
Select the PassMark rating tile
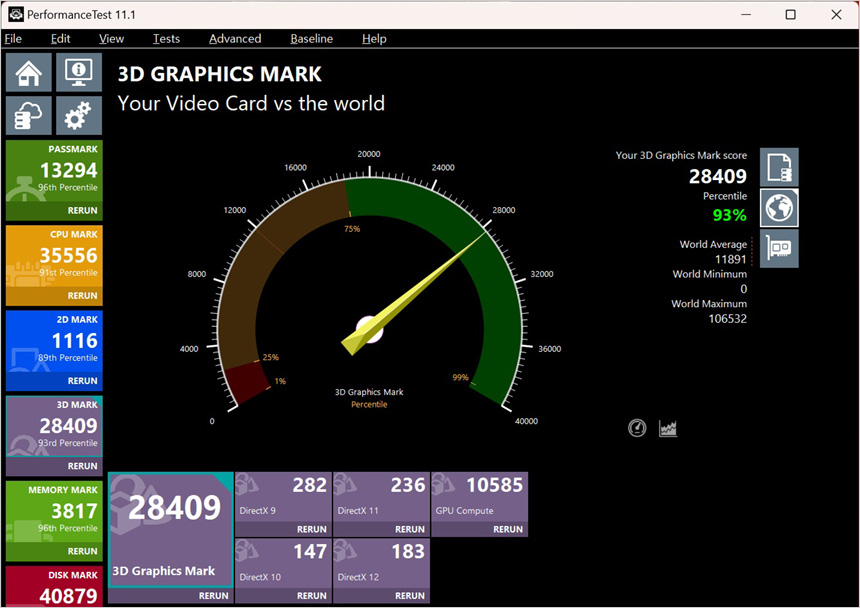(x=54, y=172)
